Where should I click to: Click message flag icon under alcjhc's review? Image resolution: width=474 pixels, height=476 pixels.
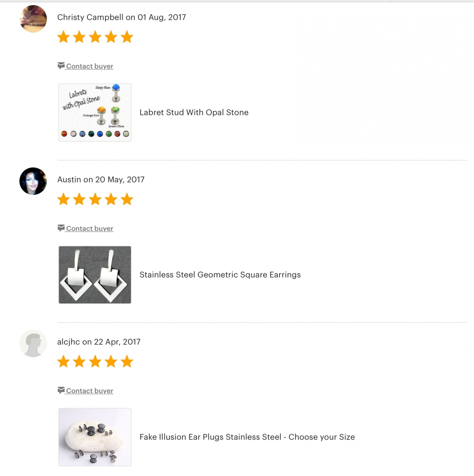pyautogui.click(x=61, y=390)
